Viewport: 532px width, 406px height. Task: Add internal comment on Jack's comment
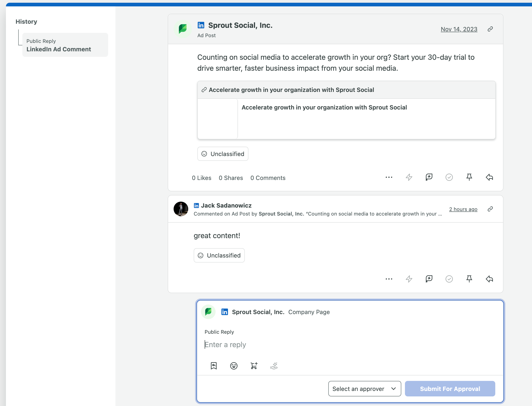point(429,279)
